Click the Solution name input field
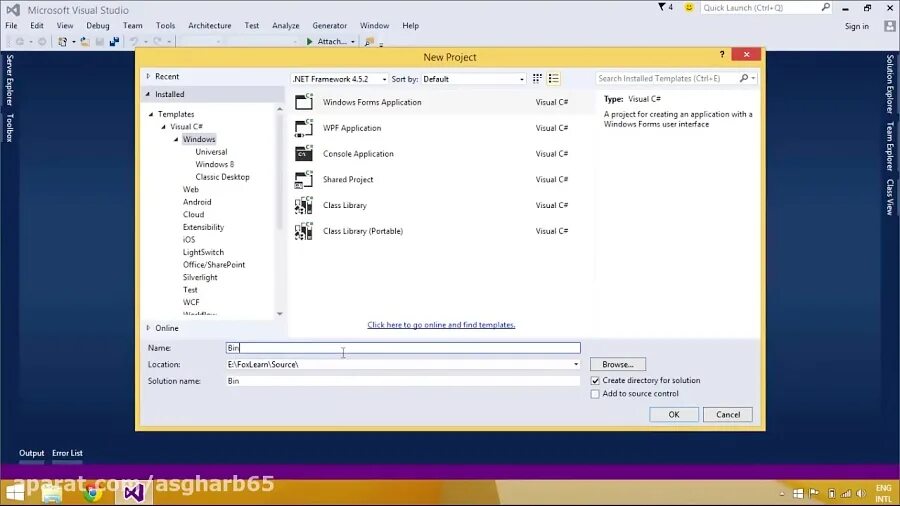Image resolution: width=900 pixels, height=506 pixels. 403,381
